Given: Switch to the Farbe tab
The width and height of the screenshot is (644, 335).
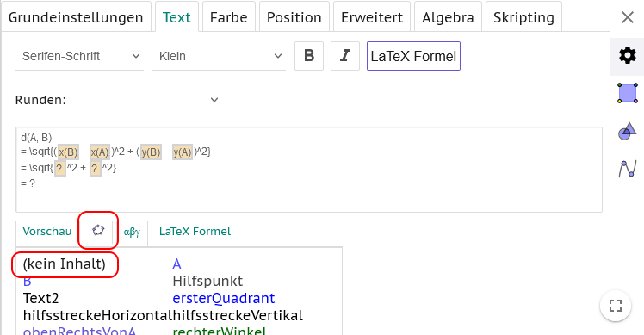Looking at the screenshot, I should [228, 17].
